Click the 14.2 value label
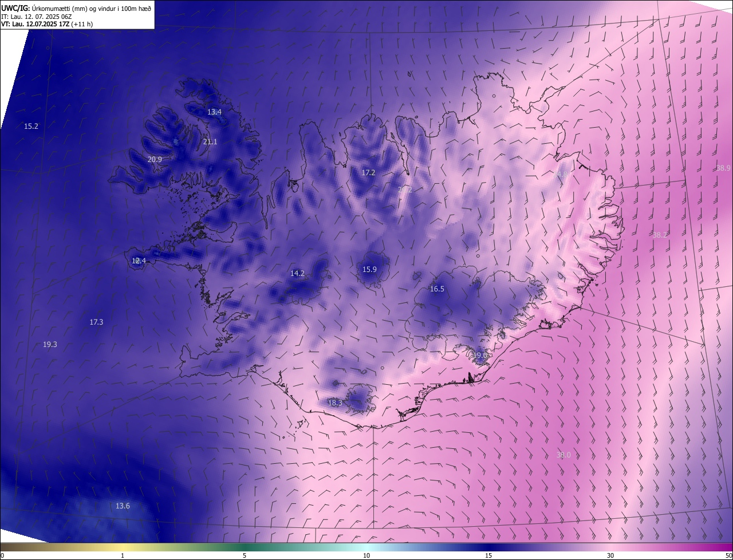The image size is (733, 560). click(297, 273)
